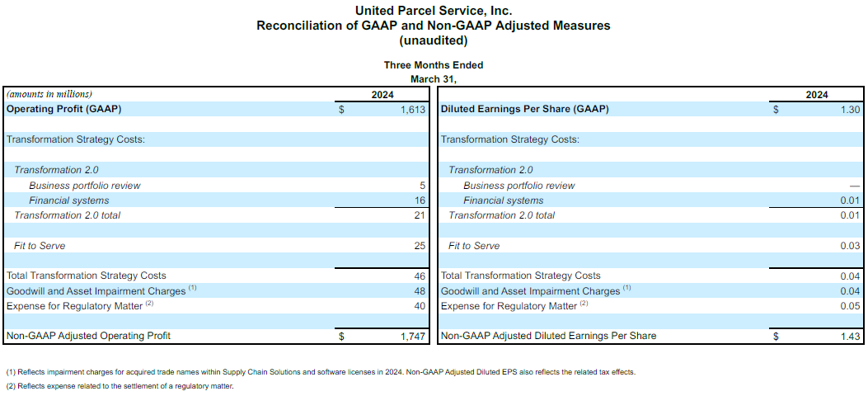Click "Business portfolio review" in right table

519,186
